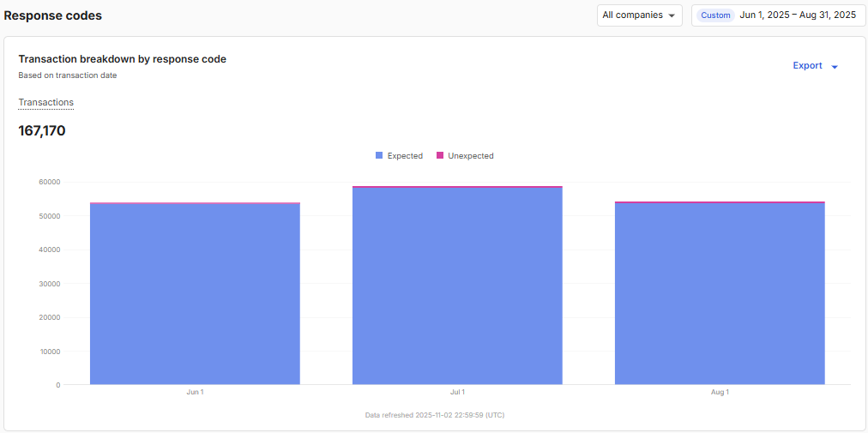Click the Custom date preset badge
868x433 pixels.
coord(715,15)
